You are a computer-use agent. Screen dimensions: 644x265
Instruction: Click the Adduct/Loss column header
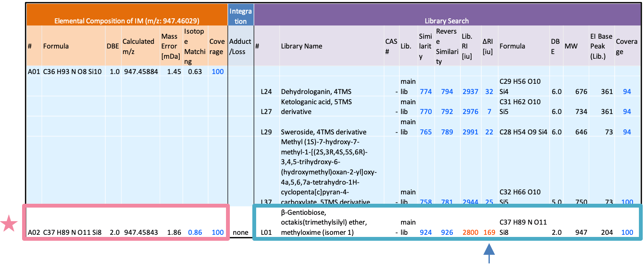point(240,46)
